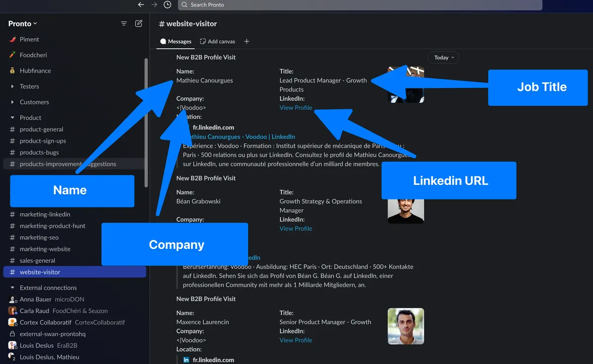Open the Add canvas tab
Viewport: 593px width, 364px height.
pyautogui.click(x=217, y=41)
